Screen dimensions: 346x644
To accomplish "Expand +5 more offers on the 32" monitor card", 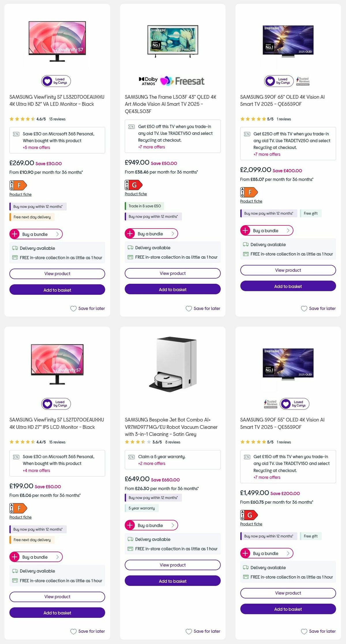I will tap(36, 148).
